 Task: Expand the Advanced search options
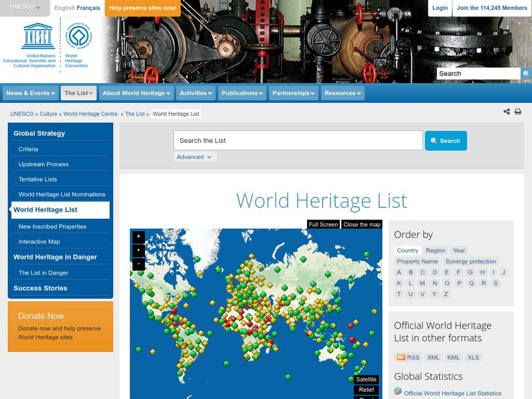pos(195,157)
